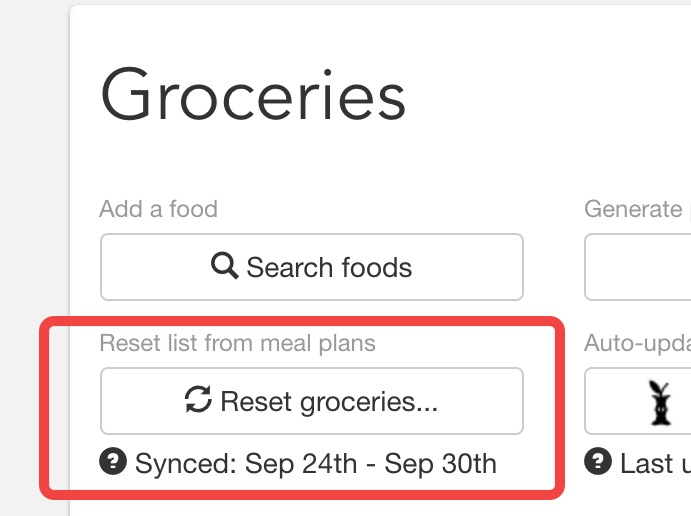This screenshot has width=691, height=516.
Task: Click the Synced: Sep 24th - Sep 30th text
Action: click(316, 463)
